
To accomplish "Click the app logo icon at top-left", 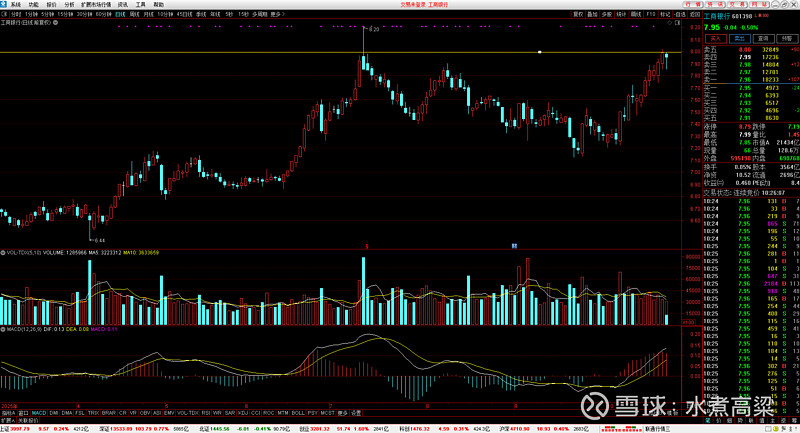I will (4, 4).
